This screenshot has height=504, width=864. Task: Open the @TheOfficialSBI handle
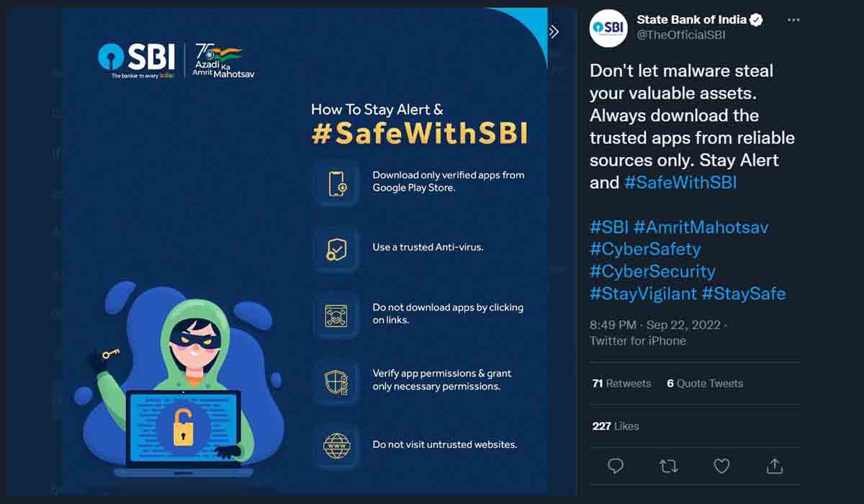[681, 35]
